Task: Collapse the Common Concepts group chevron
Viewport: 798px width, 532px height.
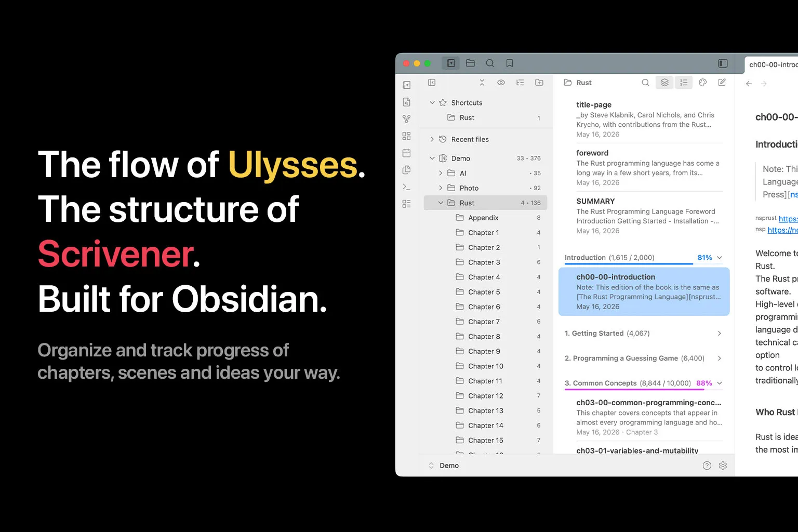Action: pyautogui.click(x=720, y=383)
